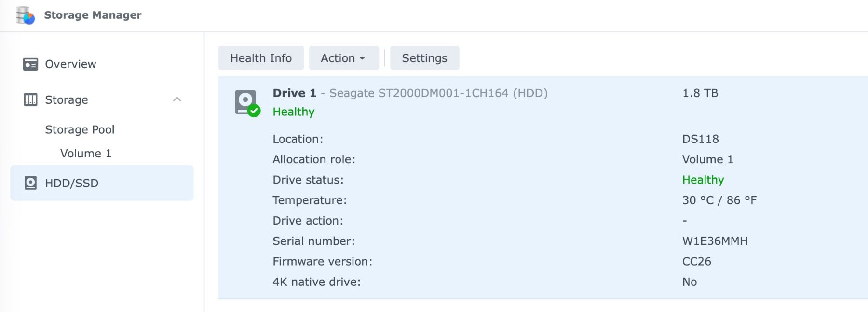Screen dimensions: 868x312
Task: Click the Volume 1 allocation role value
Action: coord(708,159)
